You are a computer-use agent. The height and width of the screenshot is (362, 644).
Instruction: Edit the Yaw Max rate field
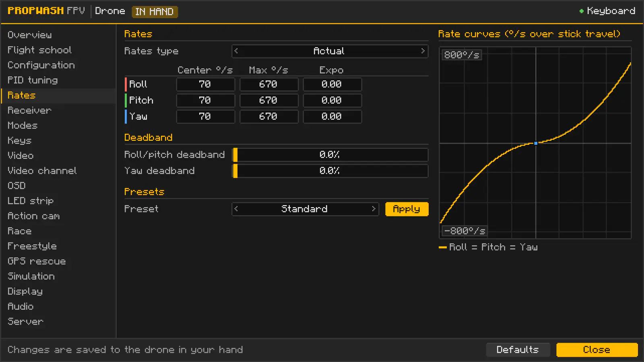point(269,117)
